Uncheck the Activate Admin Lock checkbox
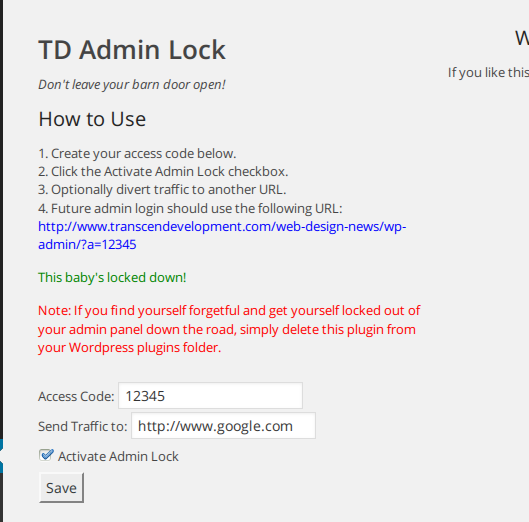The width and height of the screenshot is (529, 522). click(x=46, y=455)
